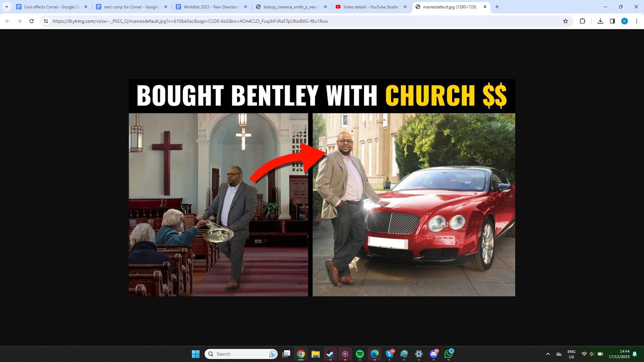Open a new browser tab

[x=497, y=7]
